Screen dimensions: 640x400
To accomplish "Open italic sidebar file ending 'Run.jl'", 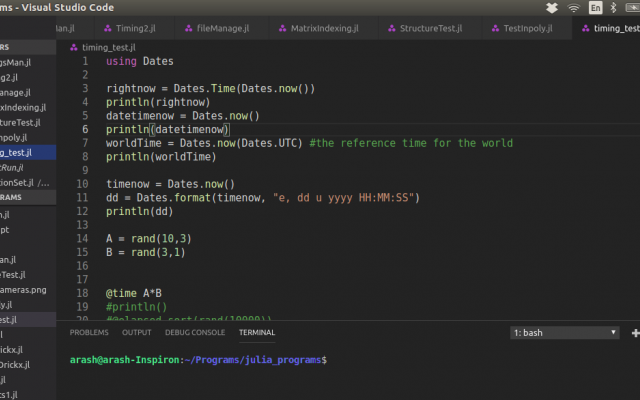I will (28, 168).
